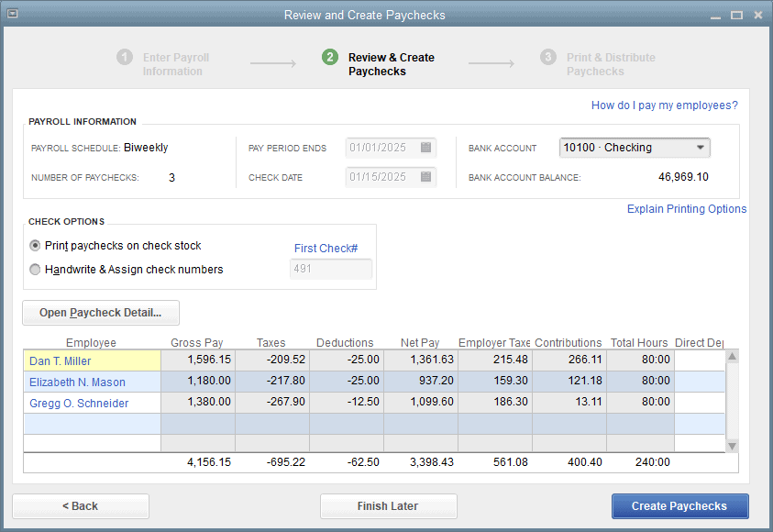Click Create Paychecks button
Image resolution: width=773 pixels, height=532 pixels.
[x=679, y=506]
